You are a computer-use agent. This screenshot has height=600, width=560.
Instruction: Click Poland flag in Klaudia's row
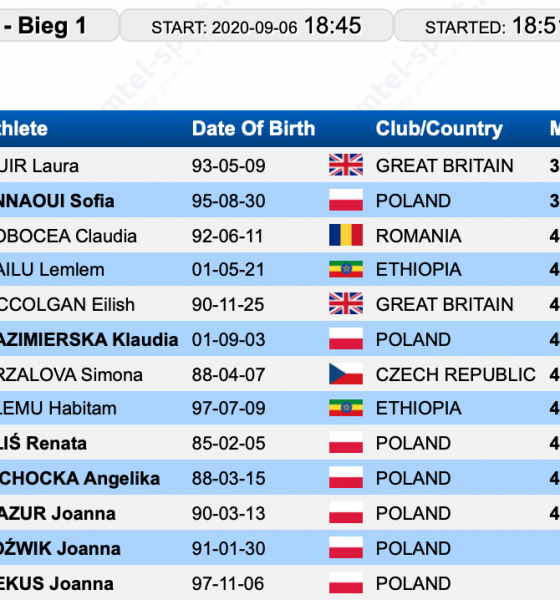tap(346, 339)
